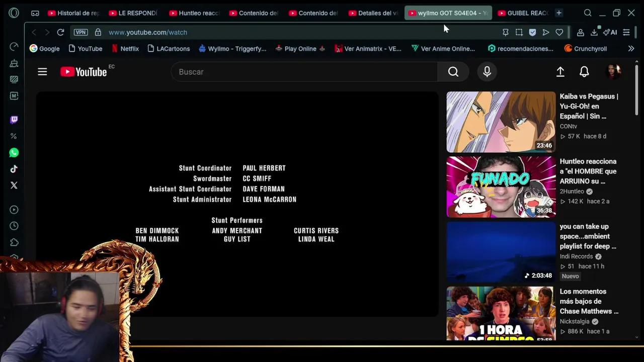The image size is (644, 362).
Task: Open the speedometer sidebar icon
Action: [14, 47]
